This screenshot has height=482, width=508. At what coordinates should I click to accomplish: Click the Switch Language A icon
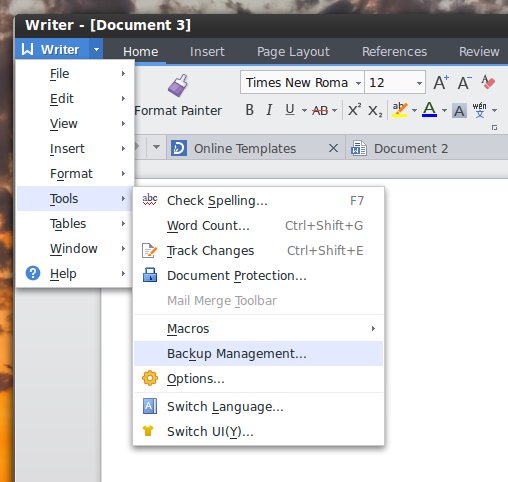pyautogui.click(x=150, y=406)
